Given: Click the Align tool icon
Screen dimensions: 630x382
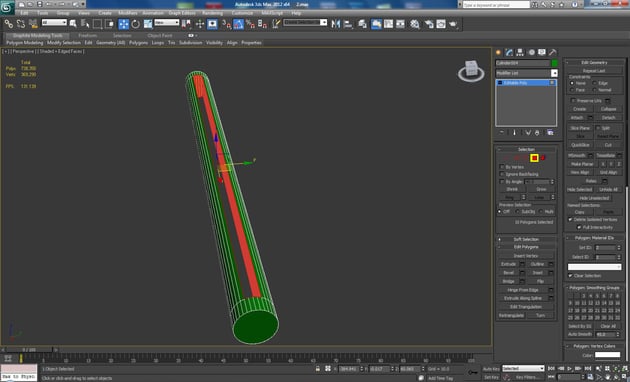Looking at the screenshot, I should [x=348, y=24].
